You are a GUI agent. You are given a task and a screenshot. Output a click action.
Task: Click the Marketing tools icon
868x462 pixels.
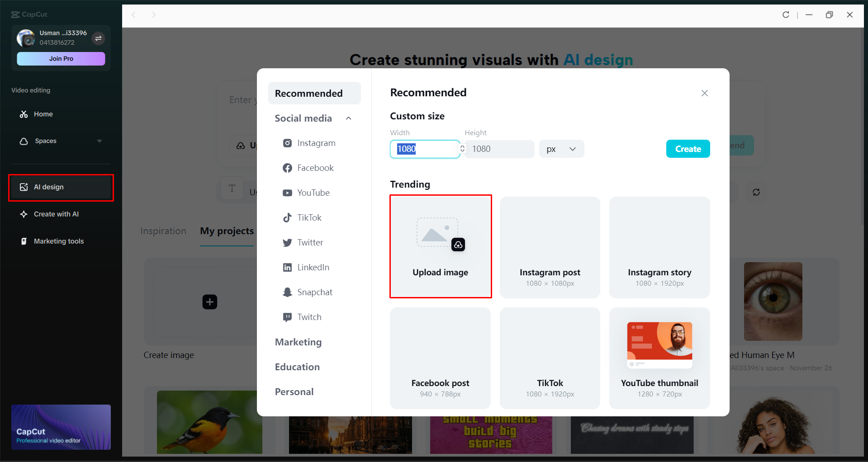pyautogui.click(x=24, y=241)
